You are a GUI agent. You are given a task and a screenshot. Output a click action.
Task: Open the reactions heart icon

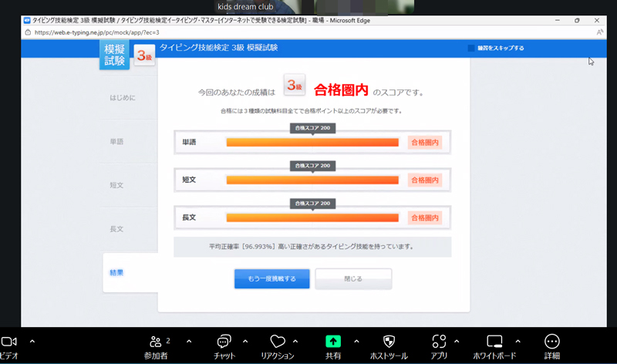(278, 341)
